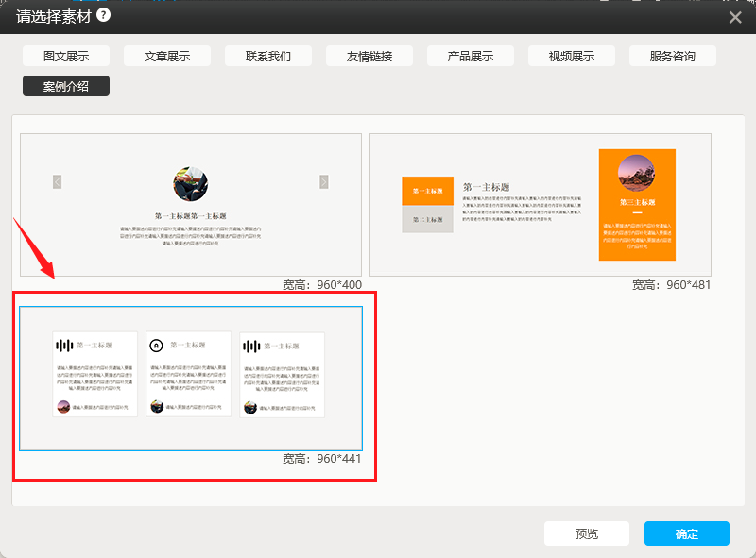756x558 pixels.
Task: Confirm selection with the 确定 button
Action: click(x=687, y=533)
